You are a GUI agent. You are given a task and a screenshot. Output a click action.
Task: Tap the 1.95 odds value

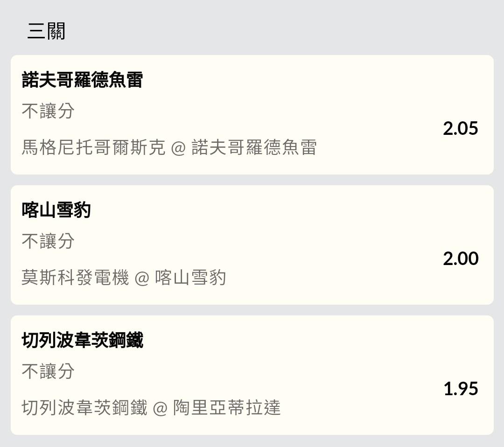pyautogui.click(x=461, y=389)
